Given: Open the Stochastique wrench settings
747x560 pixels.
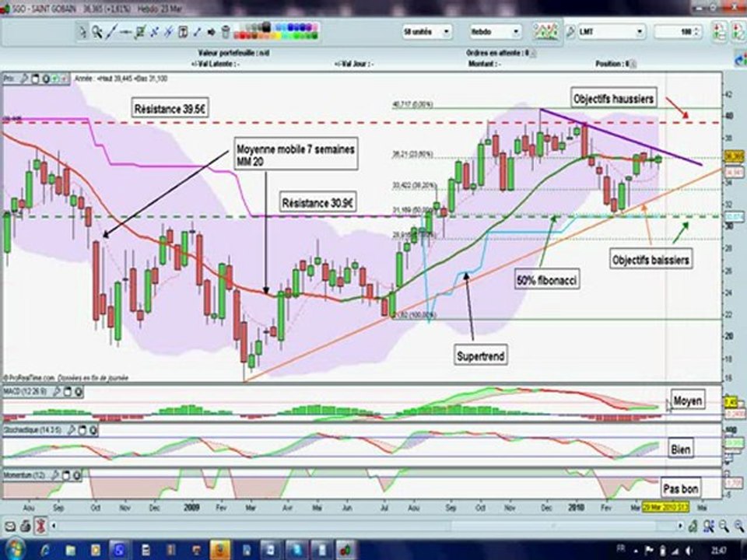Looking at the screenshot, I should point(71,430).
